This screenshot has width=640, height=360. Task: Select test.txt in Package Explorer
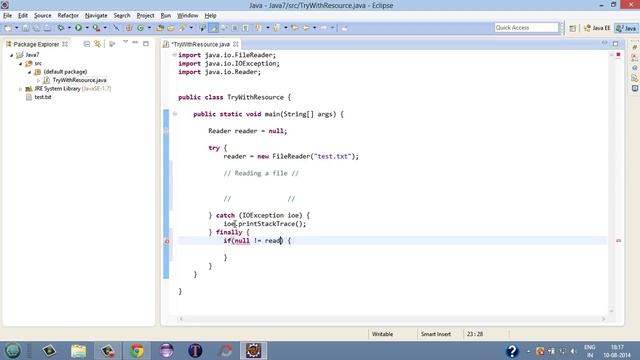point(43,97)
